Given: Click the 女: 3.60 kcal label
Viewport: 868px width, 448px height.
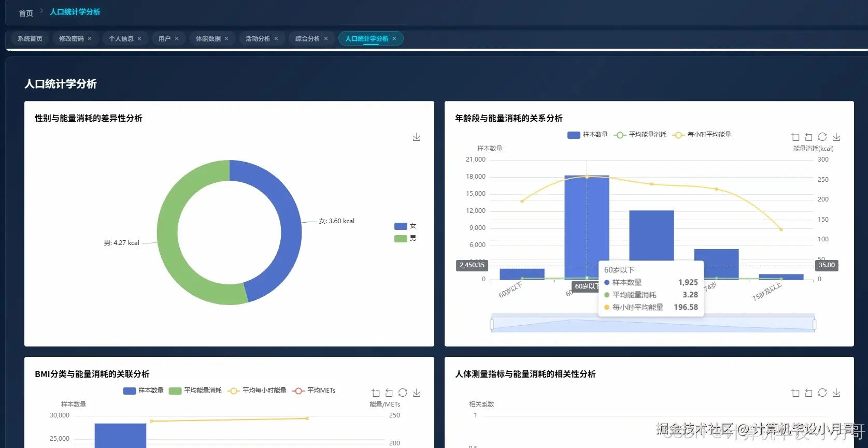Looking at the screenshot, I should click(337, 221).
